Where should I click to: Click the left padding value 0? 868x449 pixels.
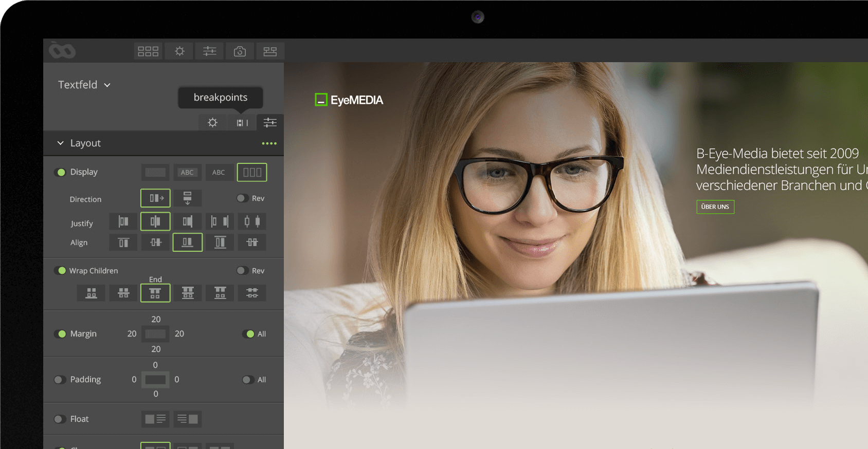[134, 380]
